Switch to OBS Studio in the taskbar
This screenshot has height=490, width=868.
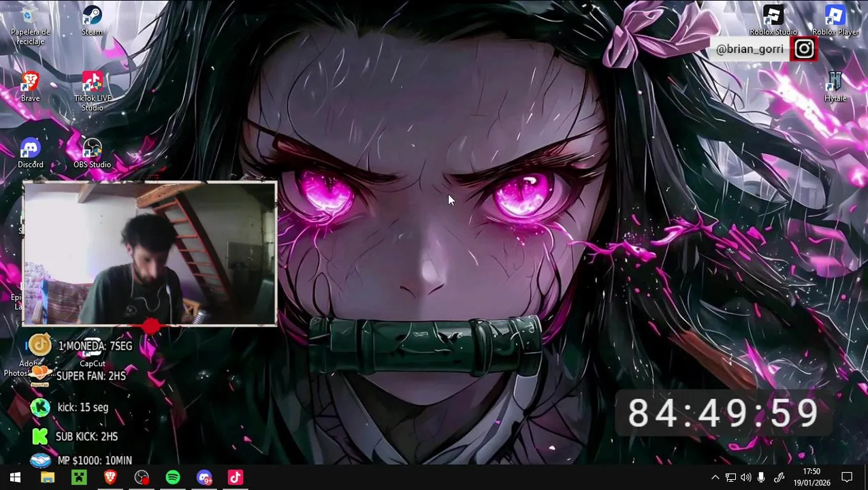pyautogui.click(x=142, y=478)
